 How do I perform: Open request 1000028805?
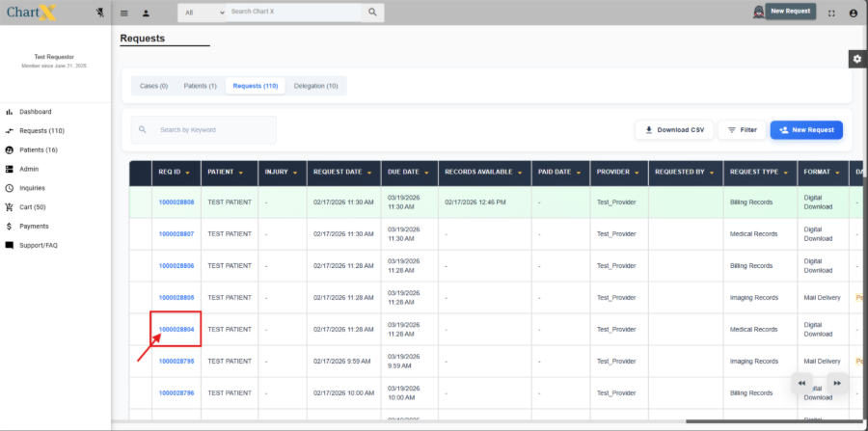176,298
